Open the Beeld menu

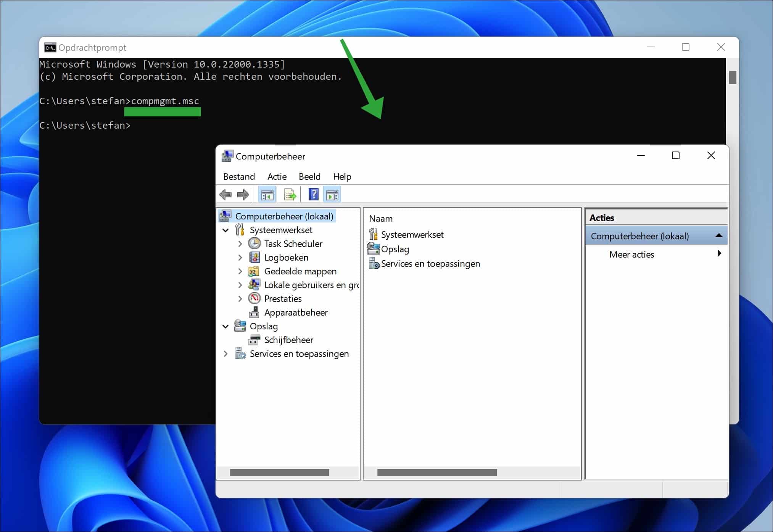coord(309,177)
